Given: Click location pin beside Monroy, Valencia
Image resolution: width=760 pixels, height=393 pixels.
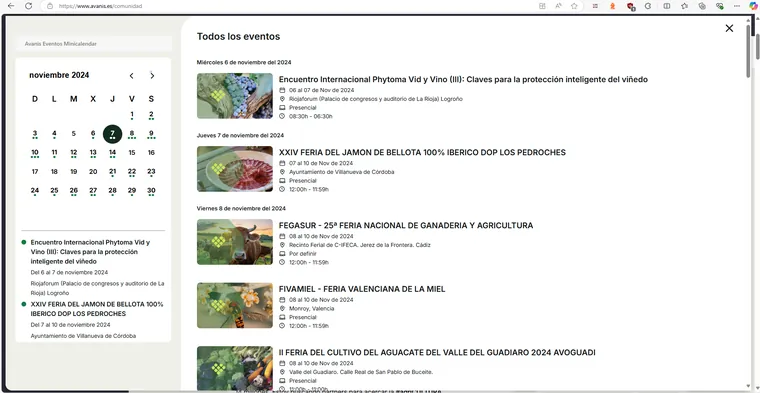Looking at the screenshot, I should (x=282, y=309).
